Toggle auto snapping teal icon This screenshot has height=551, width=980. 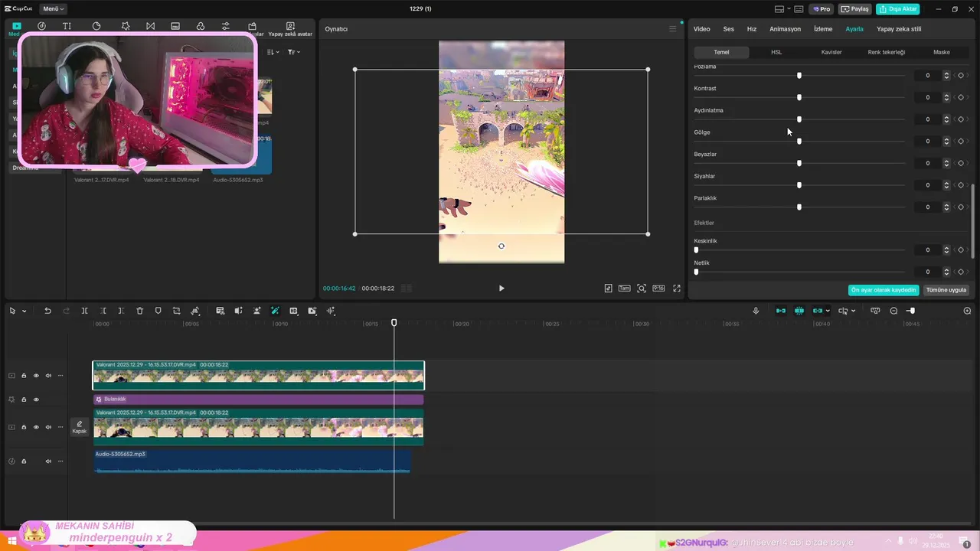799,311
